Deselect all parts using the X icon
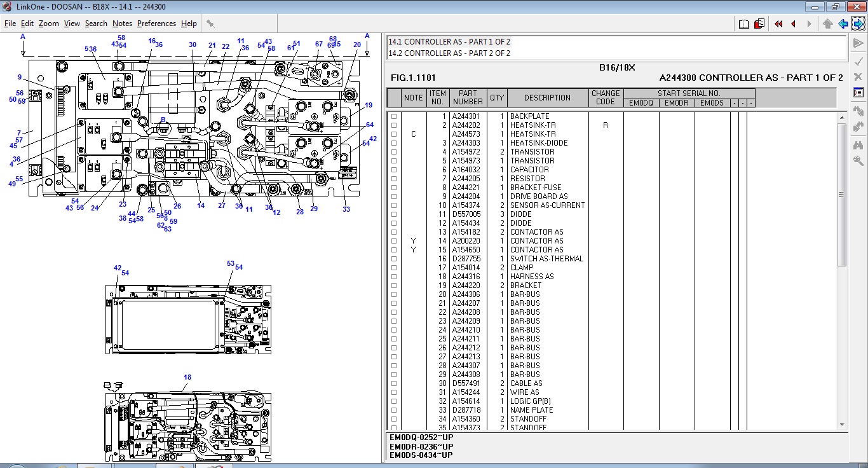This screenshot has width=868, height=468. [858, 75]
